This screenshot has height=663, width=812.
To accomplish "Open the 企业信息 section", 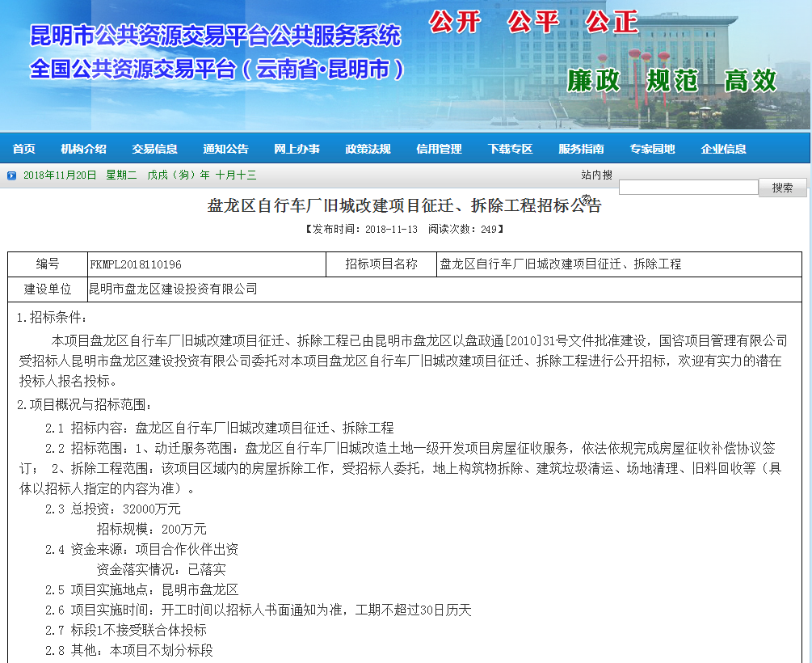I will tap(723, 149).
